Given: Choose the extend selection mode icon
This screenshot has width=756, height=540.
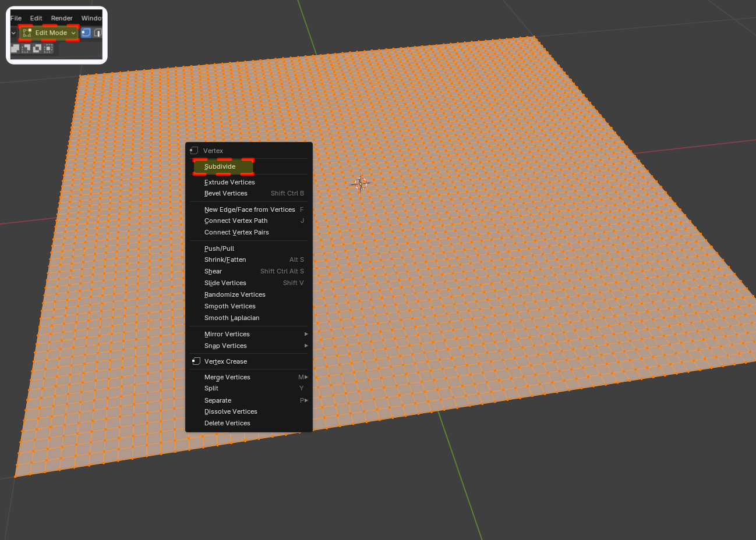Looking at the screenshot, I should tap(15, 49).
